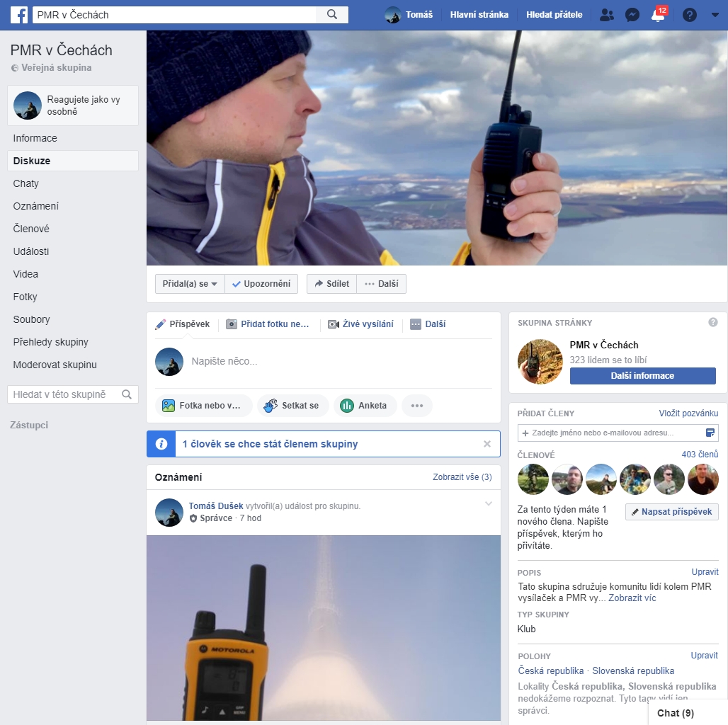Click the search magnifier button in top bar

[332, 14]
